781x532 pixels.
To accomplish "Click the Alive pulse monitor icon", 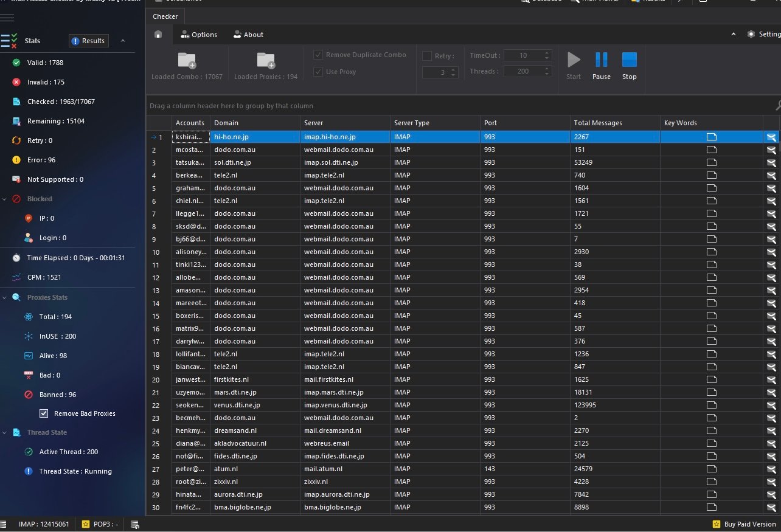I will (x=29, y=356).
